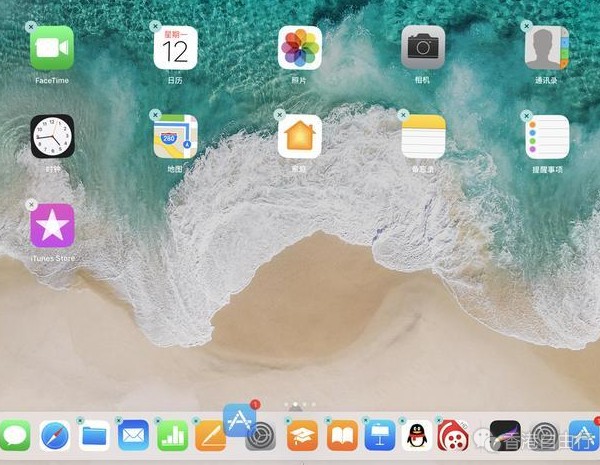Open the QQ penguin app in dock

coord(417,435)
